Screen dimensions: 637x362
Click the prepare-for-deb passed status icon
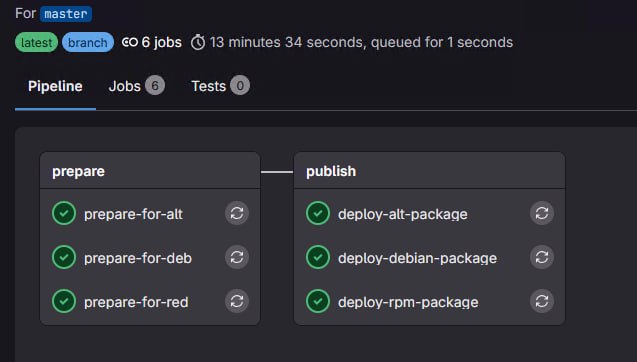(64, 257)
